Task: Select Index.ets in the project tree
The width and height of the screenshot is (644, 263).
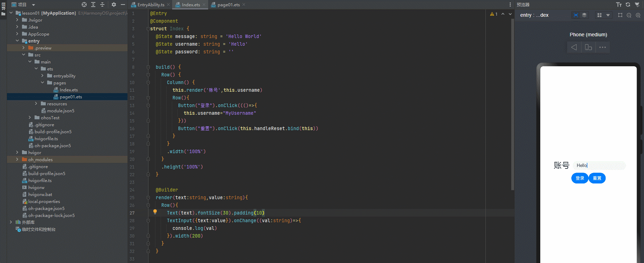Action: pos(68,90)
